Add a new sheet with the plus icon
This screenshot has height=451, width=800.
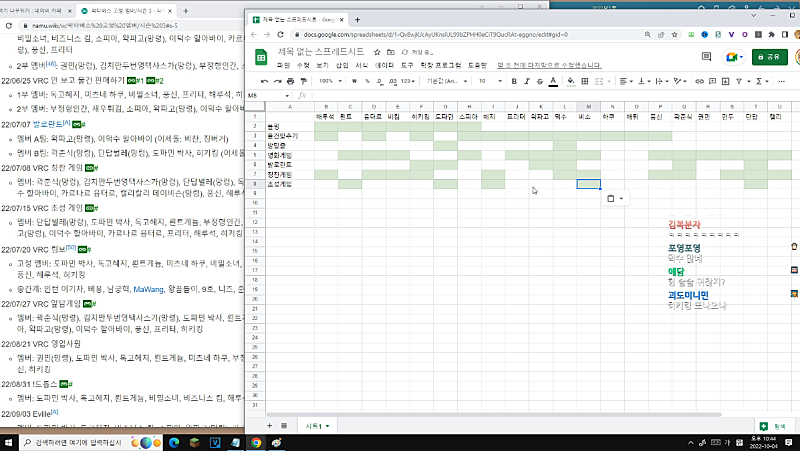(269, 425)
